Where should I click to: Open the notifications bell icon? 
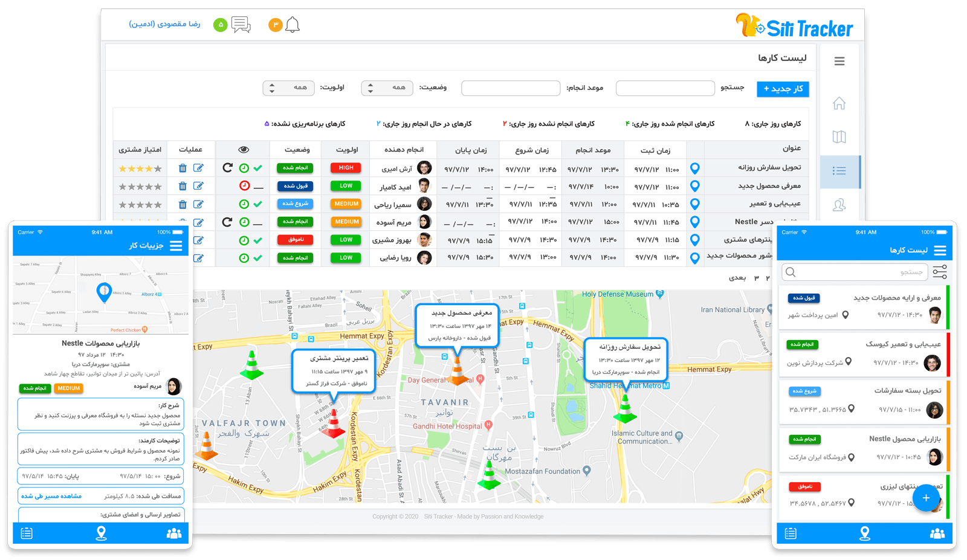(x=293, y=25)
